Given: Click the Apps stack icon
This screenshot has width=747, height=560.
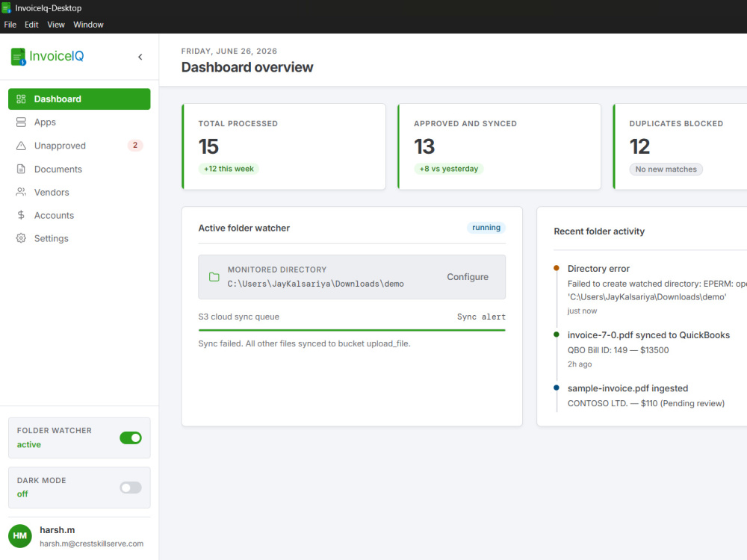Looking at the screenshot, I should click(x=21, y=122).
